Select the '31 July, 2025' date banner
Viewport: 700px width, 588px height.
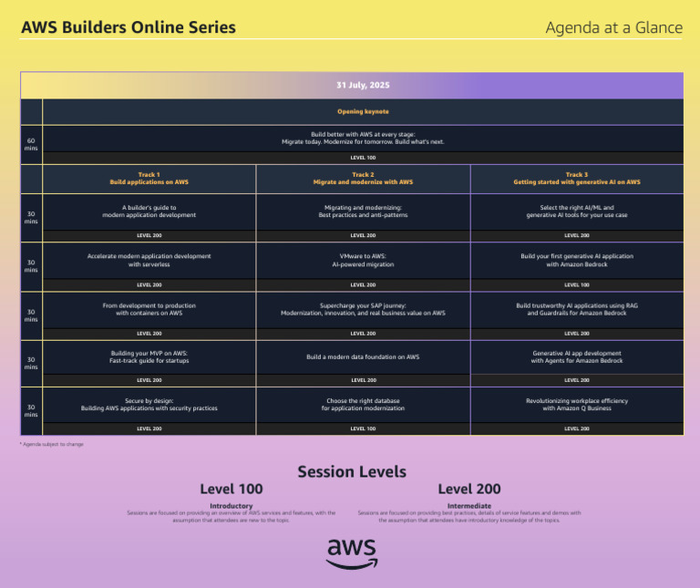click(x=352, y=86)
